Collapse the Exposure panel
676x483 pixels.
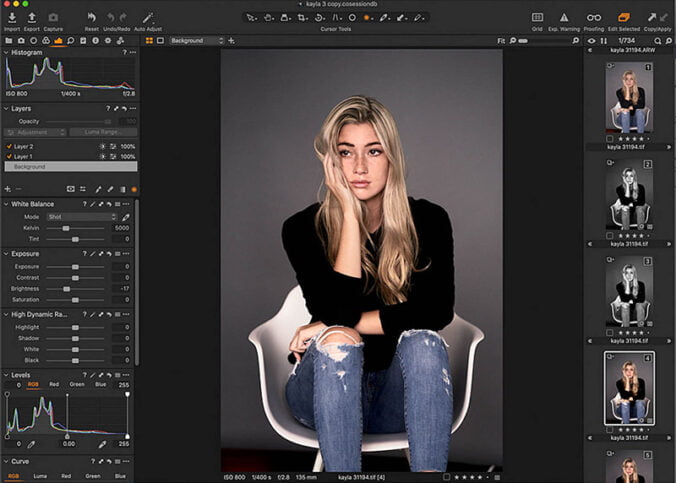point(6,254)
